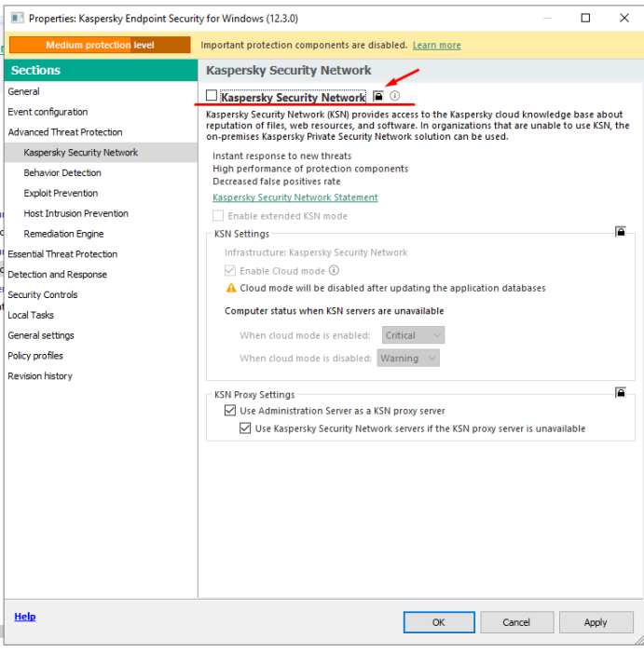Click 'Instant response to new threats' text
The width and height of the screenshot is (644, 652).
pyautogui.click(x=281, y=156)
